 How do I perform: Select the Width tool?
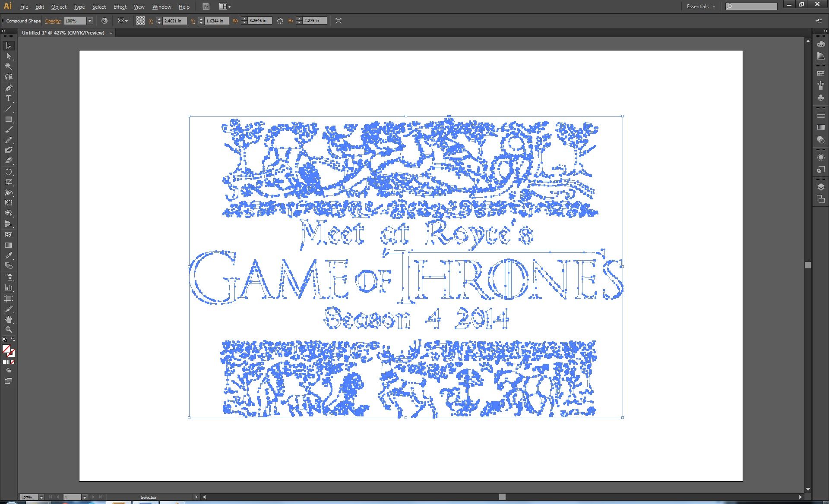pos(9,192)
